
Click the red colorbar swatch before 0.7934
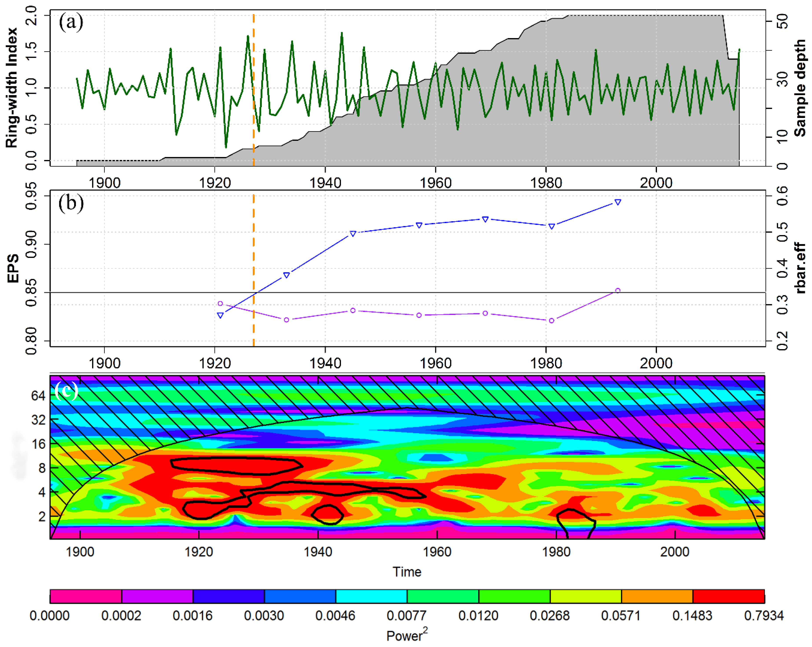point(728,597)
